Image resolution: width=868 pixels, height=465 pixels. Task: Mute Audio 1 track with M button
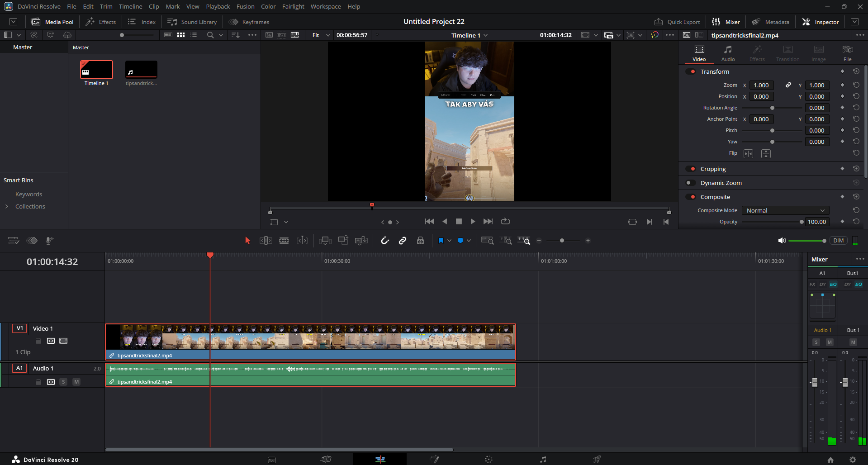coord(76,382)
